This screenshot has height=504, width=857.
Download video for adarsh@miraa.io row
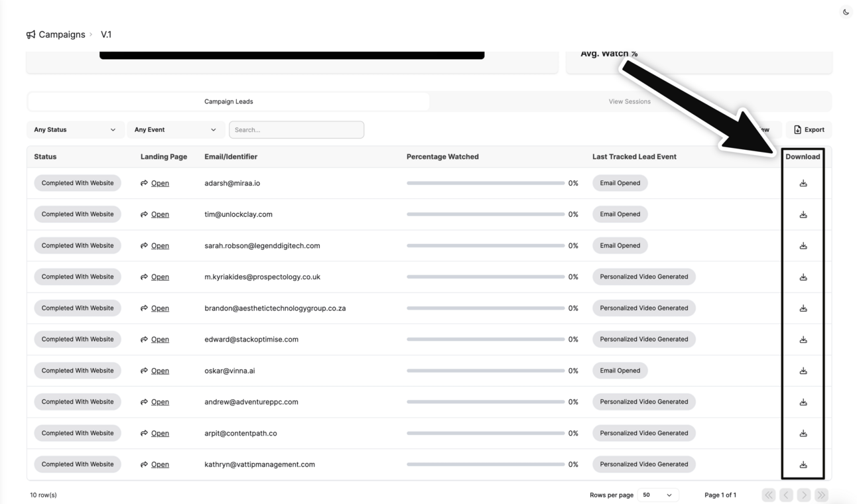pos(803,183)
